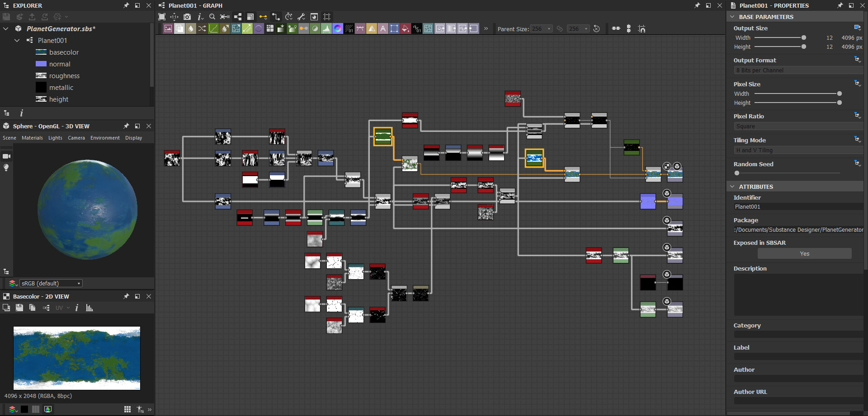Viewport: 868px width, 416px height.
Task: Pin the Basecolor 2D View panel
Action: click(126, 296)
